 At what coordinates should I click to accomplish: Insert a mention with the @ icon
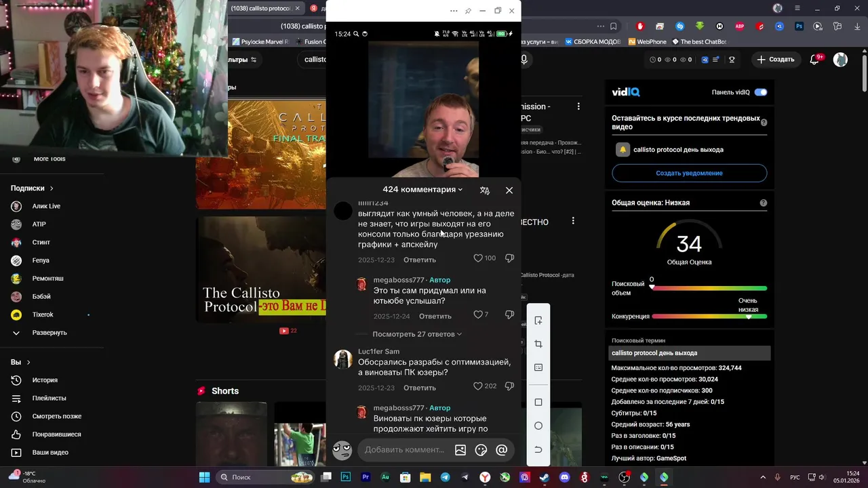[x=502, y=449]
